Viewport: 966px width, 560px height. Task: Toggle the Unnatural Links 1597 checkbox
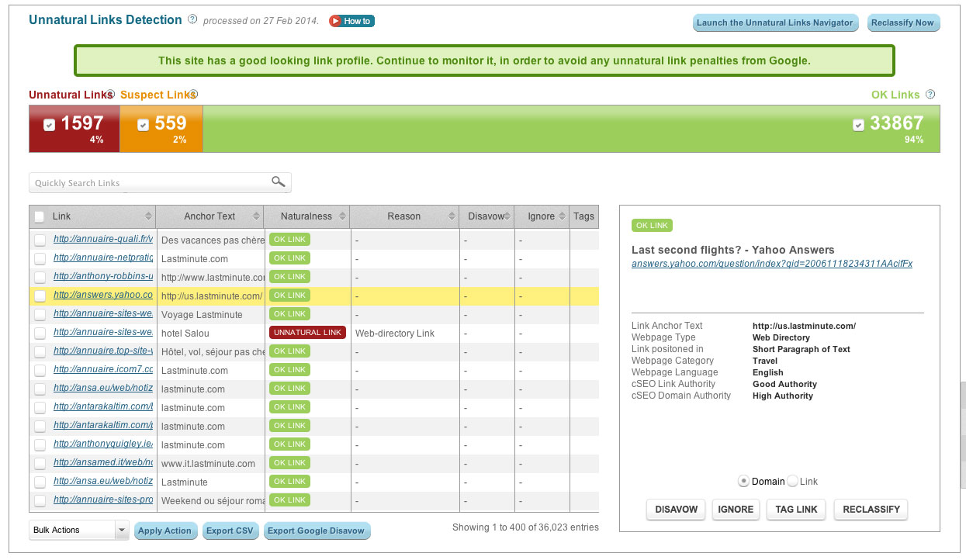coord(49,125)
